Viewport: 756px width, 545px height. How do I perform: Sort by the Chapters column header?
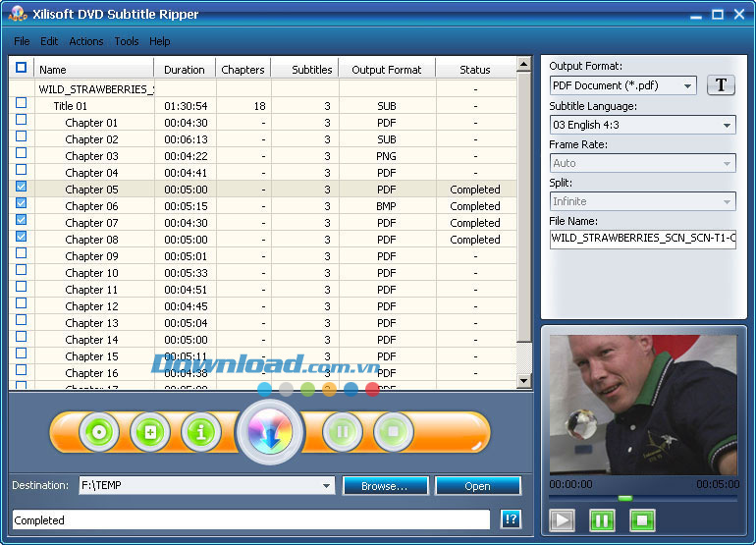(243, 69)
